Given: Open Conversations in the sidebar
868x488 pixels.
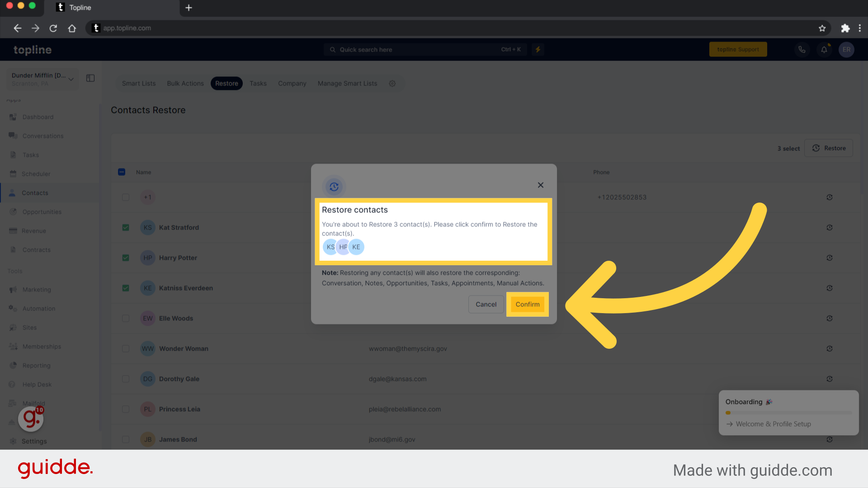Looking at the screenshot, I should (43, 136).
